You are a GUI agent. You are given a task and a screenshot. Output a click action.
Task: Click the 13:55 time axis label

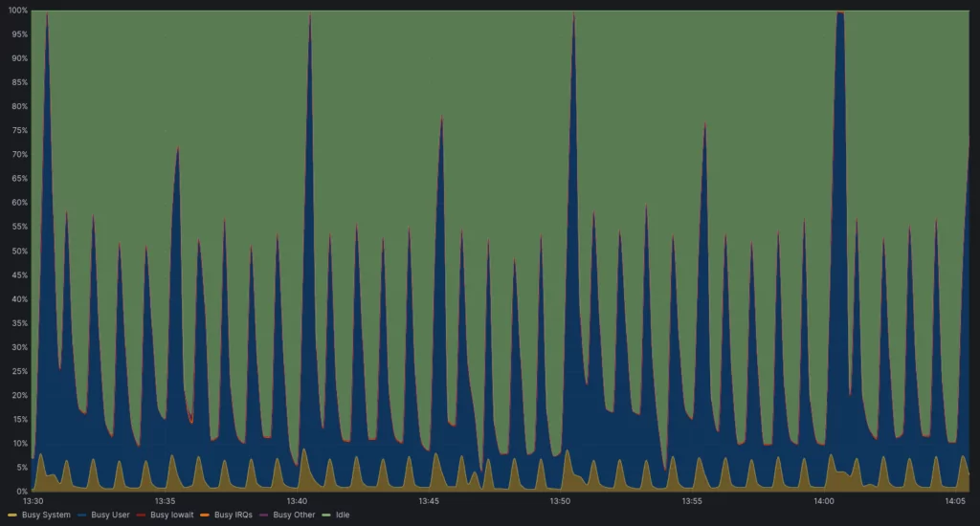click(x=692, y=500)
